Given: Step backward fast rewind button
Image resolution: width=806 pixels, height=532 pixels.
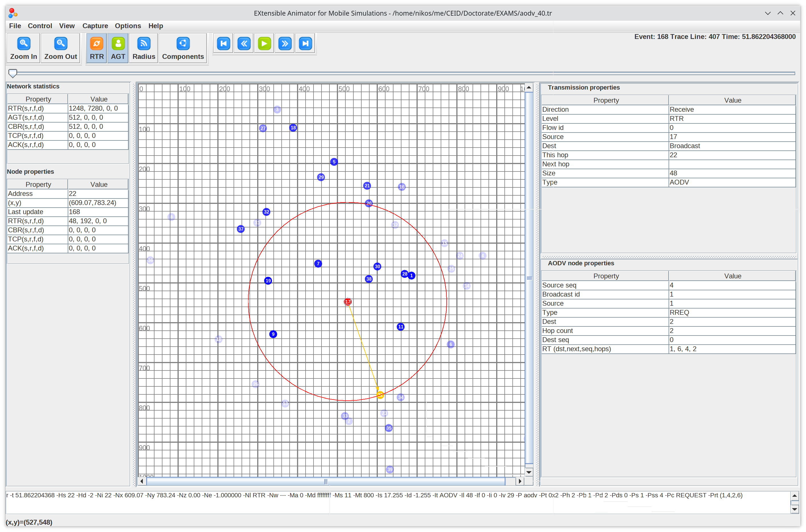Looking at the screenshot, I should click(x=244, y=44).
